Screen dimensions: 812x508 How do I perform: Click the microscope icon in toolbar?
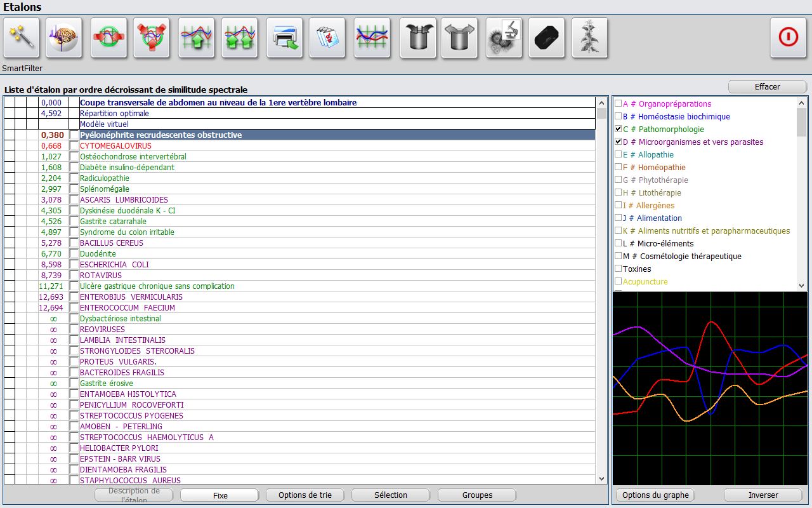click(504, 38)
